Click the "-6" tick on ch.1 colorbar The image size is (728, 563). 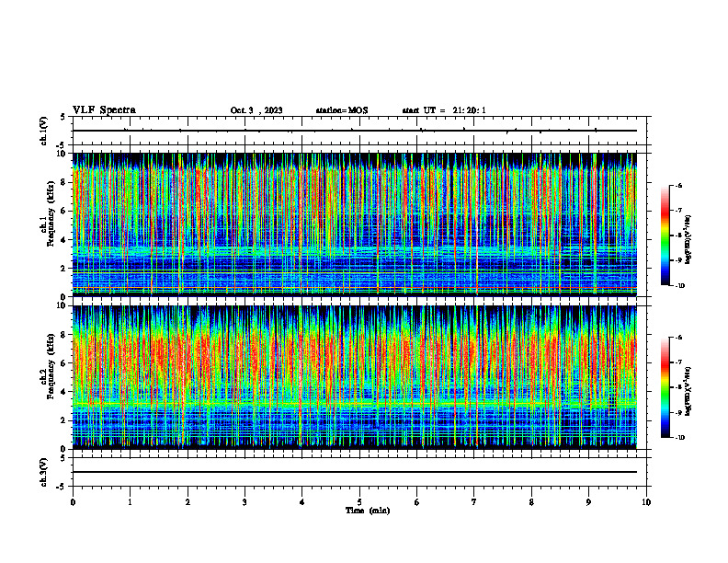click(678, 185)
